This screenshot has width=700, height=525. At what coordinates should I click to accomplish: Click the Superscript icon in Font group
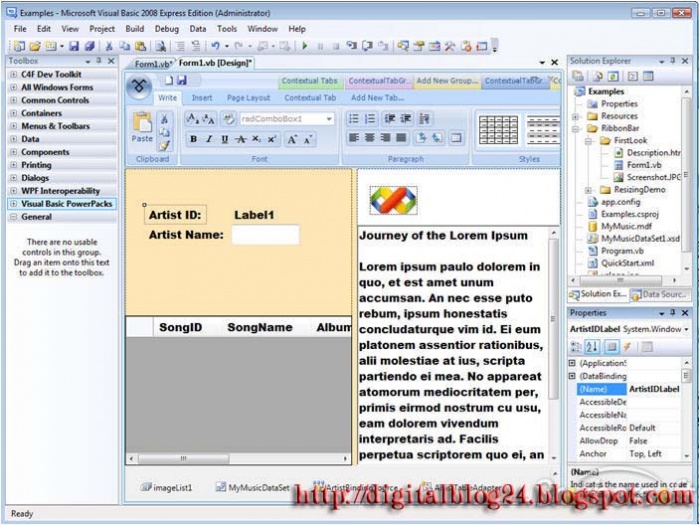(272, 139)
